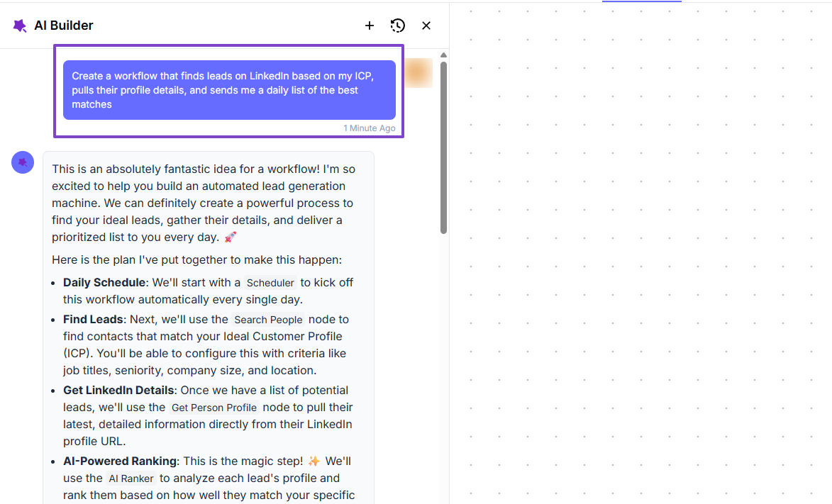Click the blurred user avatar

(418, 73)
